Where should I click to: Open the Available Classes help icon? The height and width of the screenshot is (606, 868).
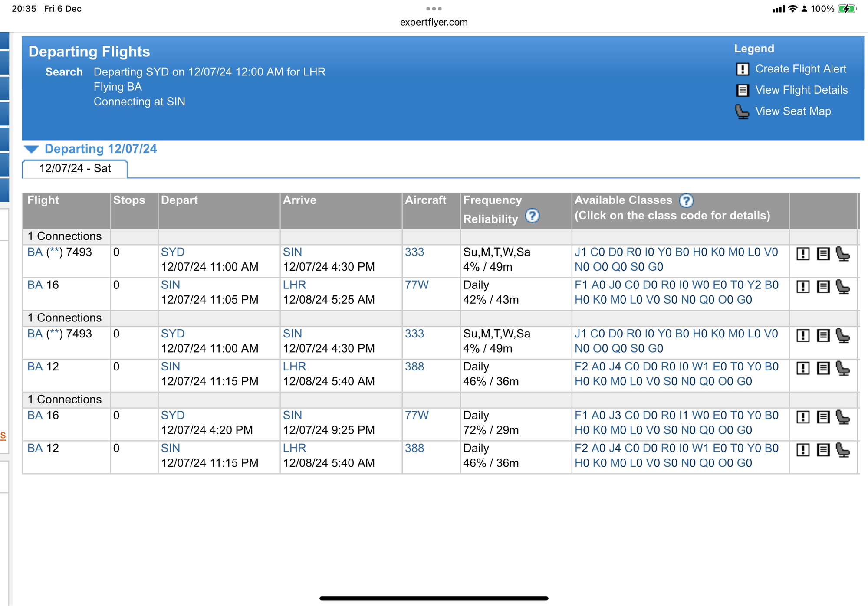tap(686, 200)
